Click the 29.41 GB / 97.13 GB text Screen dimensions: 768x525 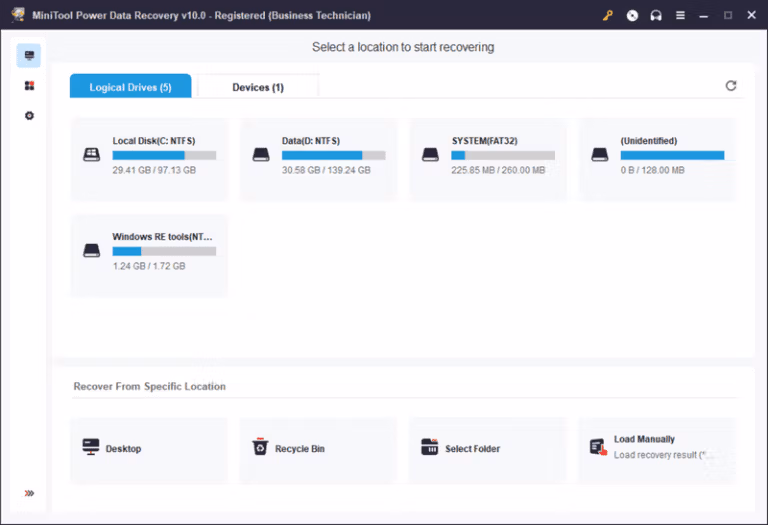coord(154,170)
